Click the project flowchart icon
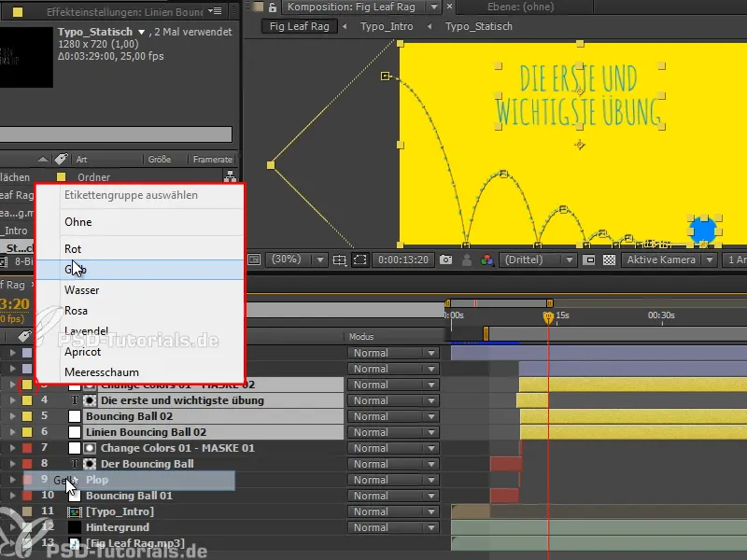 (x=230, y=176)
